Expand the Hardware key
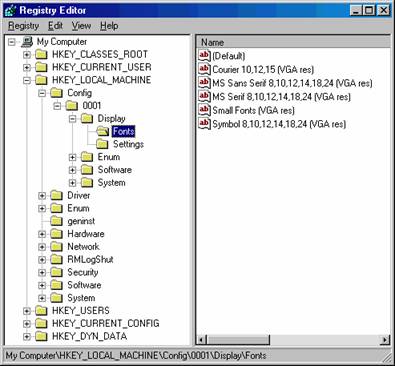Image resolution: width=395 pixels, height=366 pixels. click(42, 234)
